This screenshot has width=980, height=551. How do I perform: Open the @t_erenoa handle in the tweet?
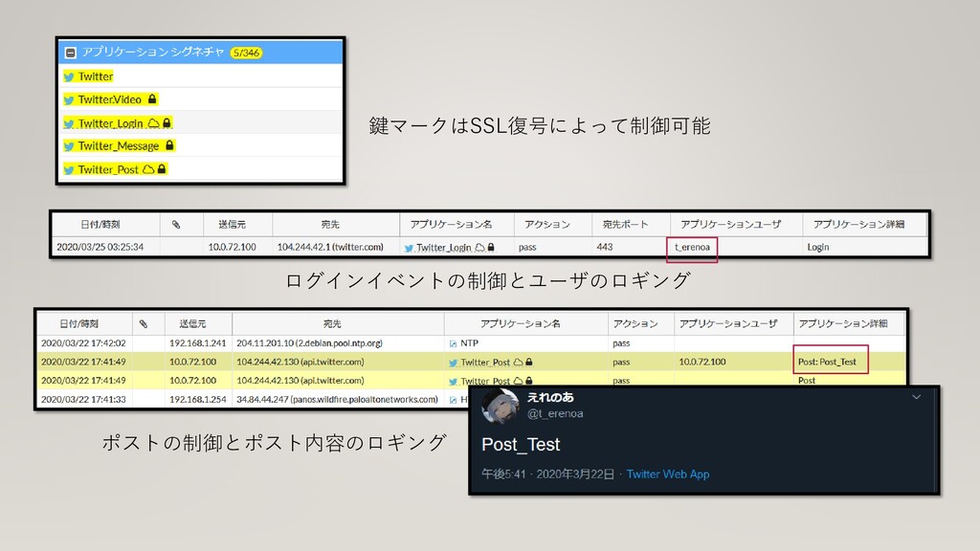[555, 413]
